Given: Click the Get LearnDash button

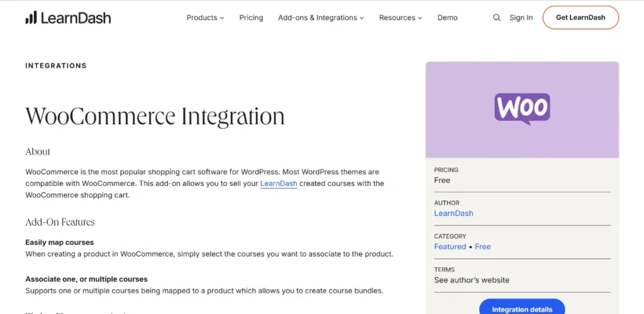Looking at the screenshot, I should tap(580, 18).
